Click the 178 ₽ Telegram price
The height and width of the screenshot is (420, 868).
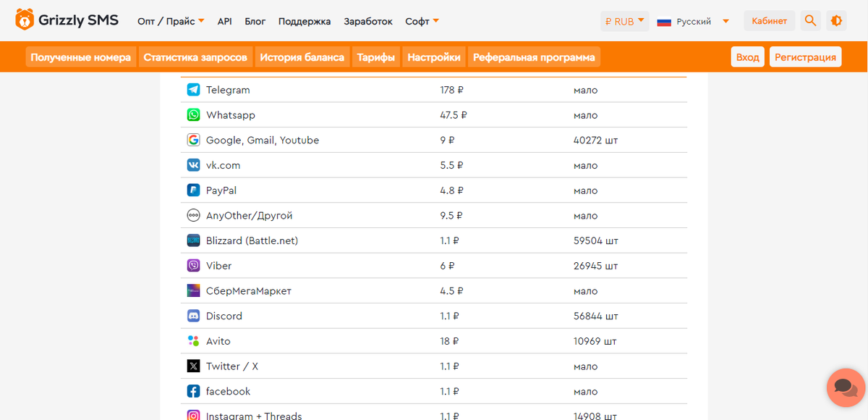pyautogui.click(x=451, y=90)
